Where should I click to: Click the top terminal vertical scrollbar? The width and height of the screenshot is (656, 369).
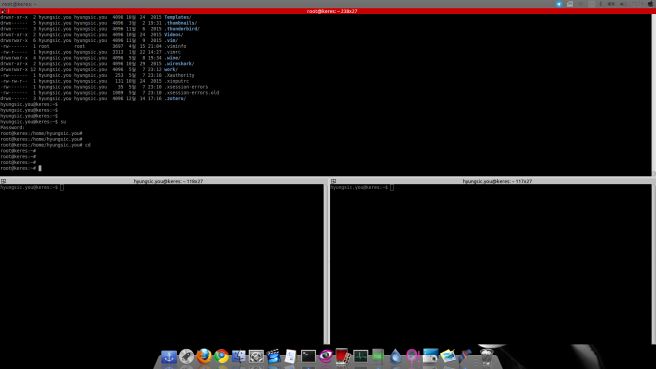[653, 95]
